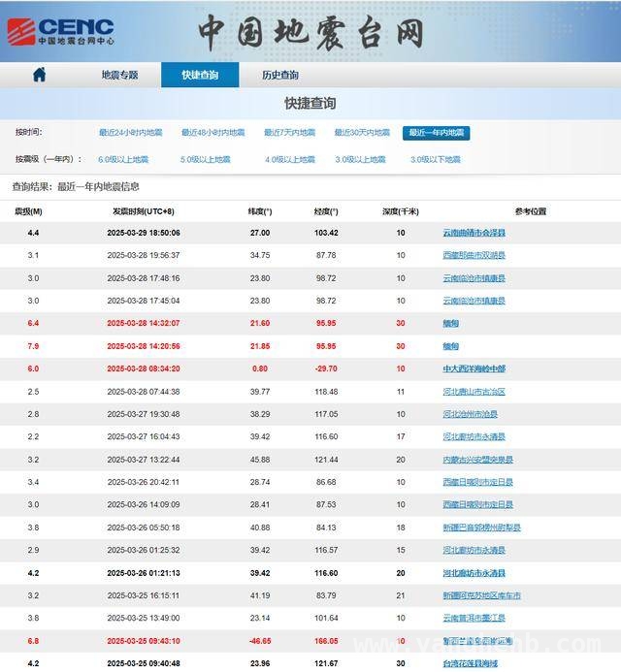This screenshot has width=621, height=672.
Task: Open location link in 2025-03-28 17:48:16 row
Action: tap(474, 278)
